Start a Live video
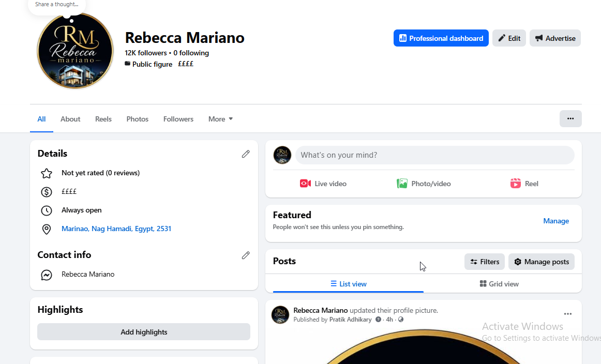This screenshot has width=601, height=364. point(323,184)
